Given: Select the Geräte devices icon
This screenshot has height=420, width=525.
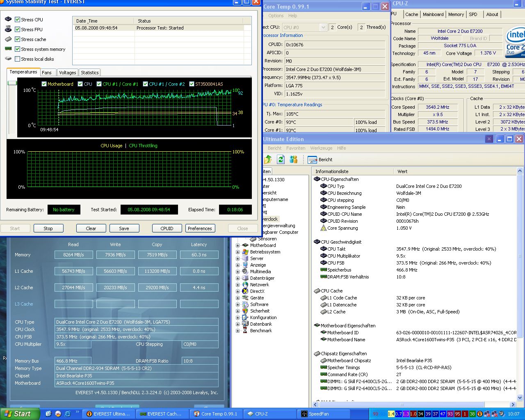Looking at the screenshot, I should point(245,298).
